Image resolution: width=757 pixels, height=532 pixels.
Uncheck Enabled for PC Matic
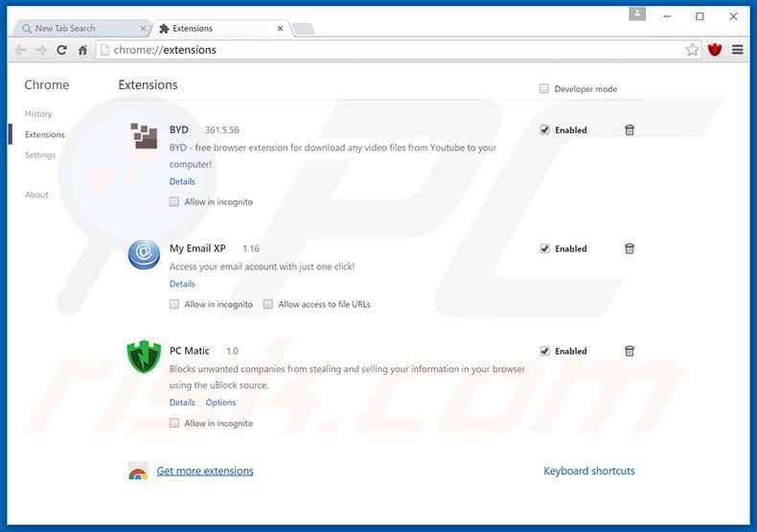(544, 351)
